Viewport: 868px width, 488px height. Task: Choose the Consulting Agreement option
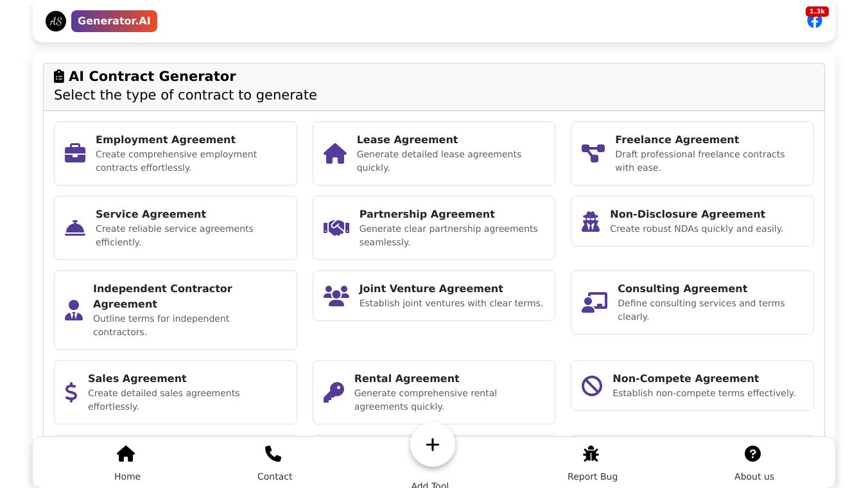[x=691, y=302]
